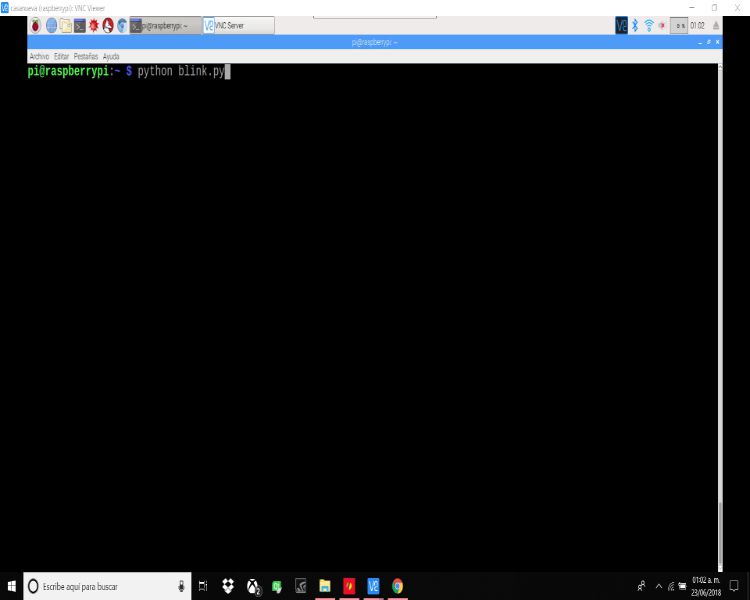Open Google Chrome from Windows taskbar
Screen dimensions: 750x600
[397, 586]
